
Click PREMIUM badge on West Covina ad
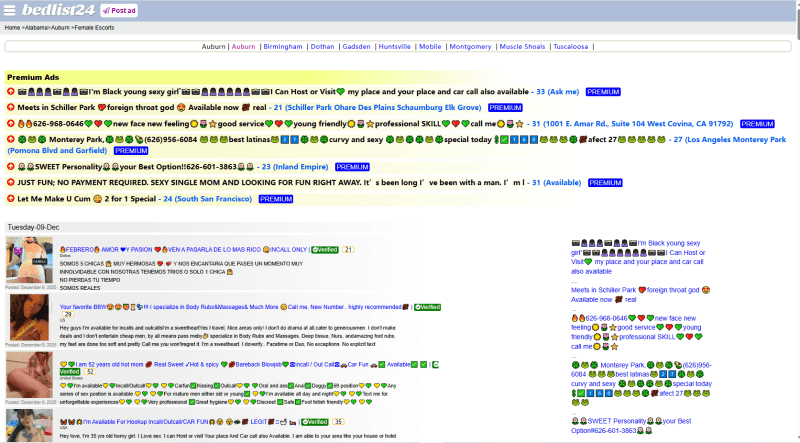[x=757, y=124]
